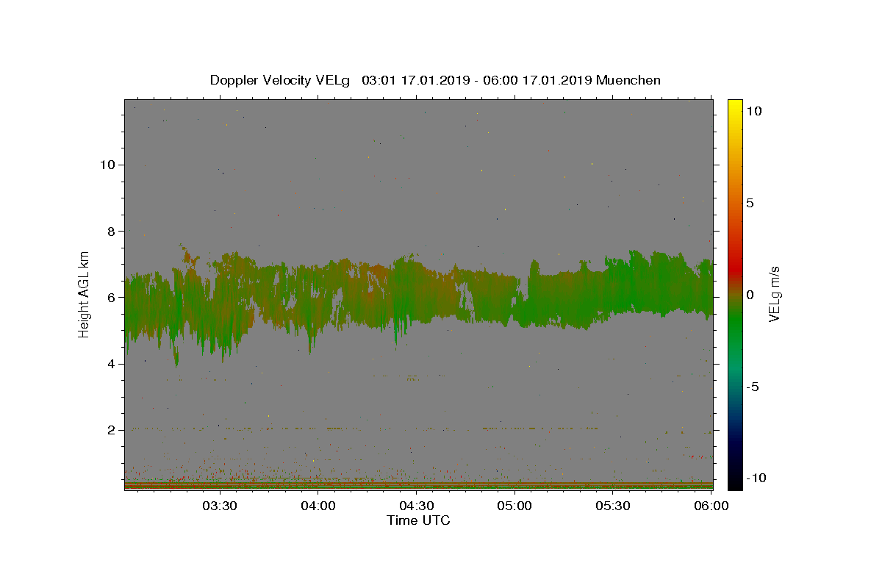
Task: Click the 'VELg m/s' colorbar label
Action: click(774, 294)
